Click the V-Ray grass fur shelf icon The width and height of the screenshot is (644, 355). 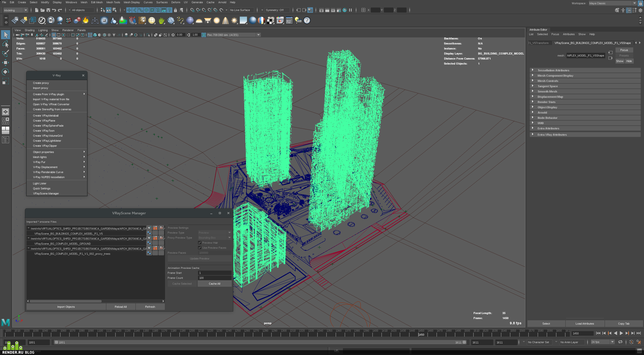point(162,20)
